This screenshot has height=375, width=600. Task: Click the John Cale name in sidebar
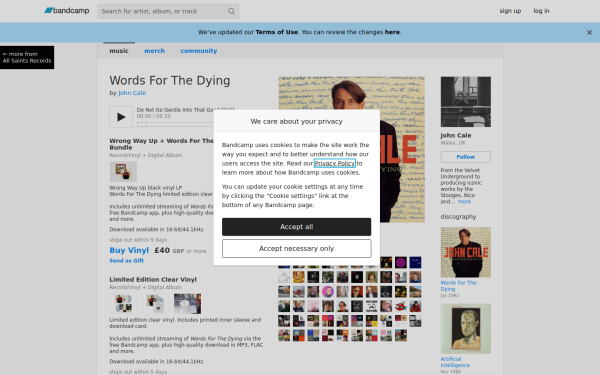(x=456, y=135)
